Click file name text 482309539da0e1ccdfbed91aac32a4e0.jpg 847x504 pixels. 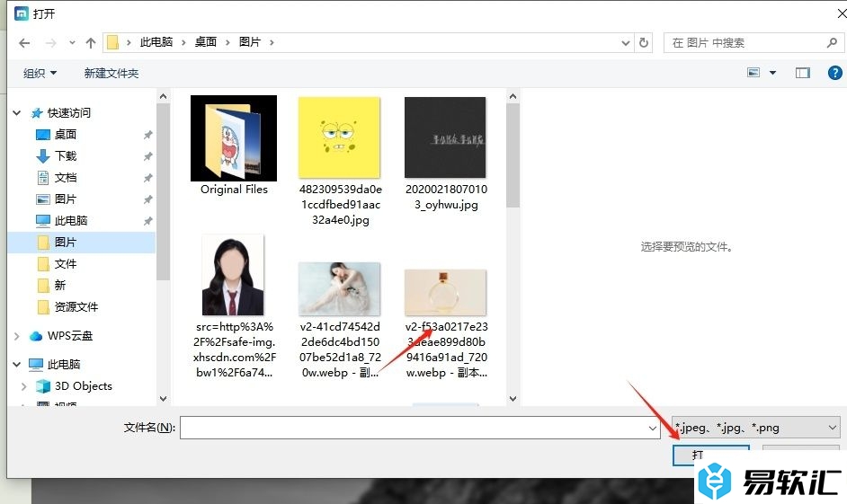340,205
